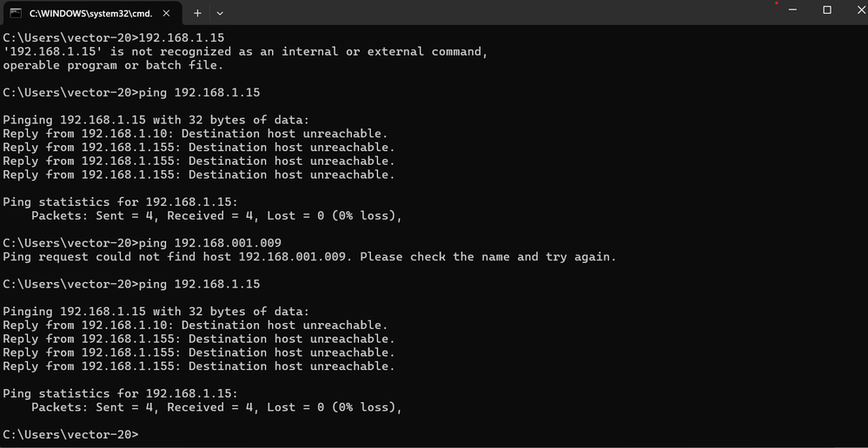The image size is (868, 448).
Task: Click the last "Reply from 192.168.1.155" line
Action: tap(199, 366)
